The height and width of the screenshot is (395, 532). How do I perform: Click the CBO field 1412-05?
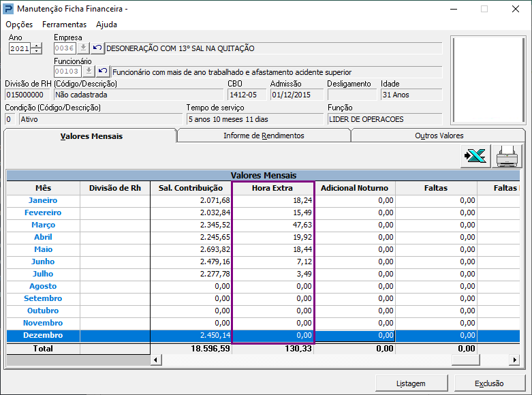click(247, 95)
